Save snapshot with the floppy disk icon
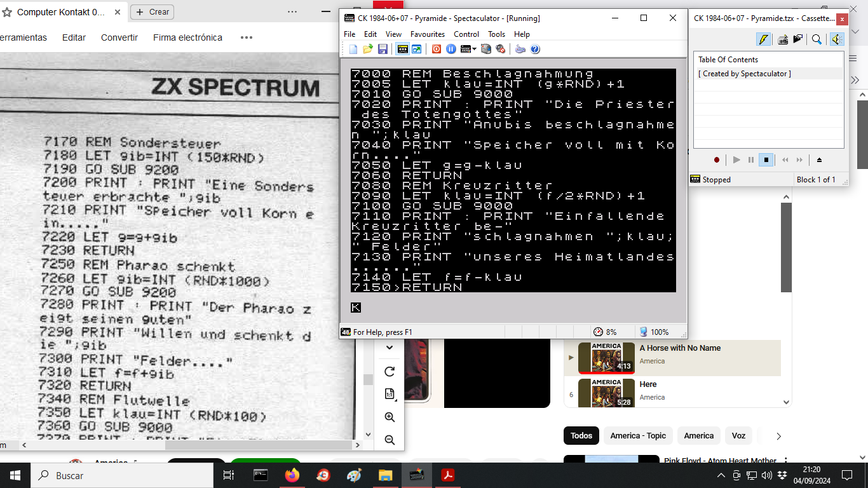The width and height of the screenshot is (868, 488). click(x=383, y=49)
